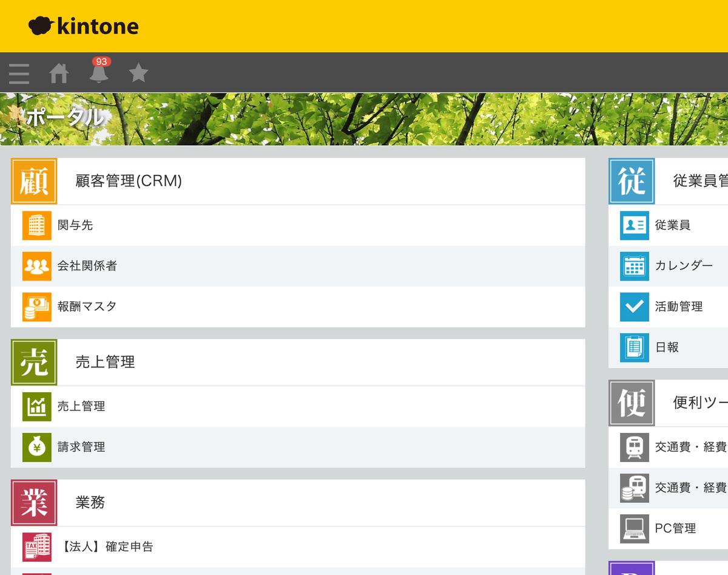Open the 交通費・経費 train icon
Viewport: 728px width, 575px height.
click(633, 447)
